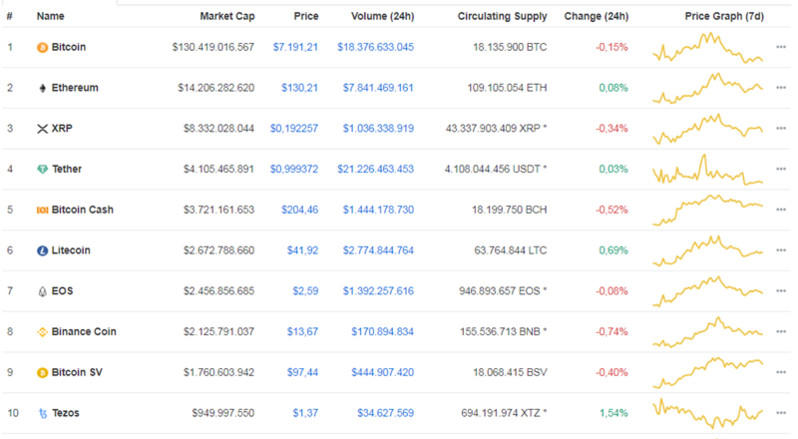
Task: View the Bitcoin Cash 7-day price graph
Action: (707, 208)
